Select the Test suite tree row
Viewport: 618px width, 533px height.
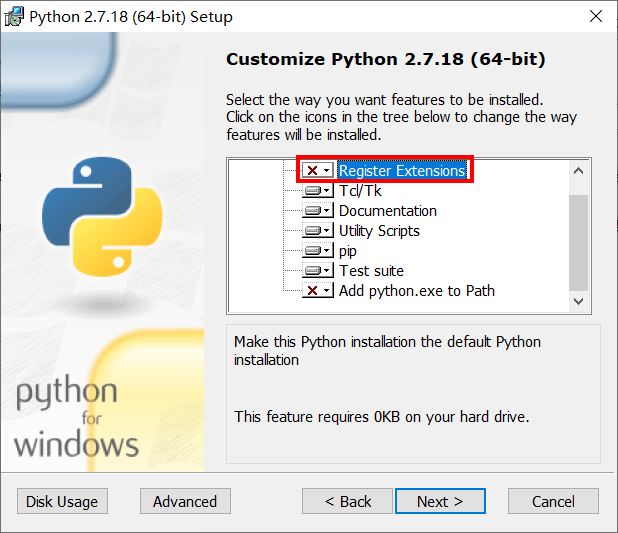point(371,271)
